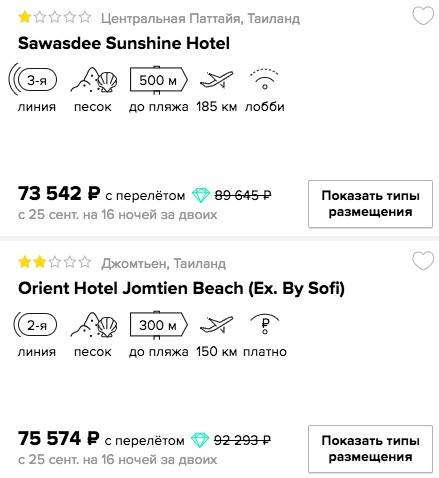Add Sawasdee Sunshine Hotel to favorites
Screen dimensions: 439x478
click(x=423, y=16)
